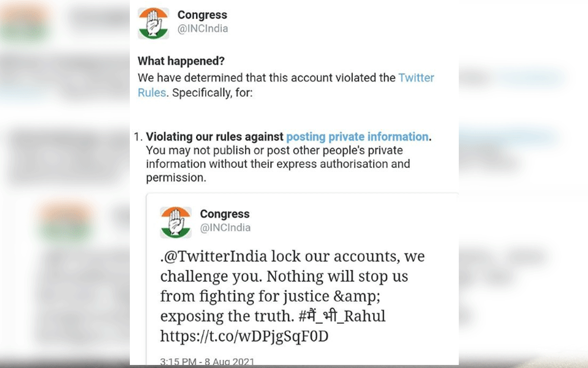Screen dimensions: 588x368
Task: Click the '3:15 PM - 8 Aug 2021' timestamp
Action: (x=207, y=361)
